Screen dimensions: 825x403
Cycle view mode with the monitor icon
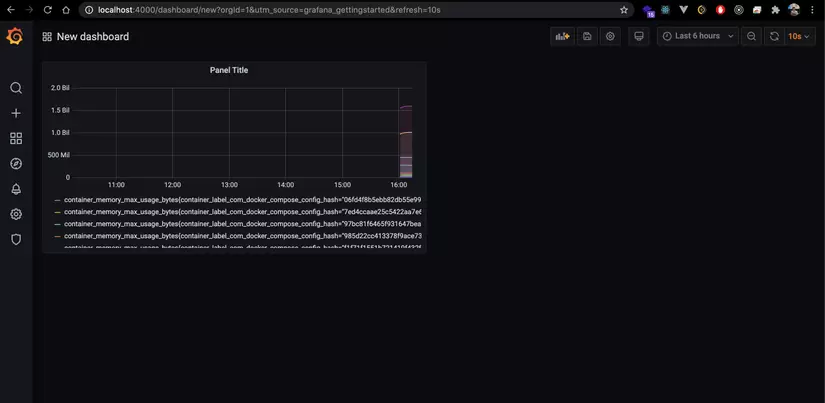(639, 36)
